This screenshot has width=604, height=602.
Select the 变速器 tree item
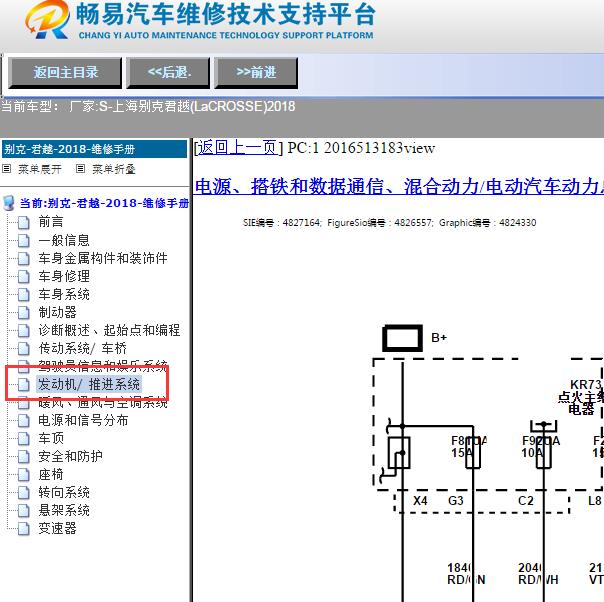coord(57,528)
